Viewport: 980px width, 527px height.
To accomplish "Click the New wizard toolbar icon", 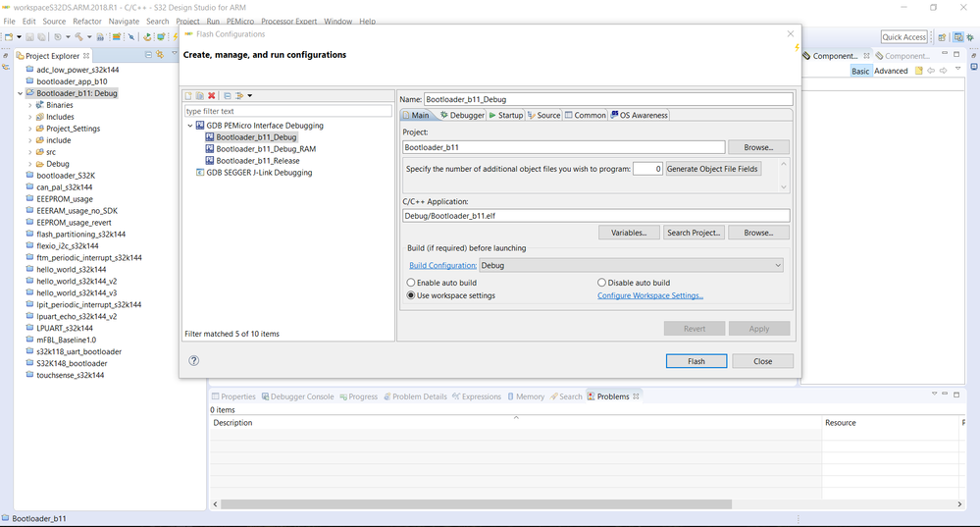I will pyautogui.click(x=9, y=37).
